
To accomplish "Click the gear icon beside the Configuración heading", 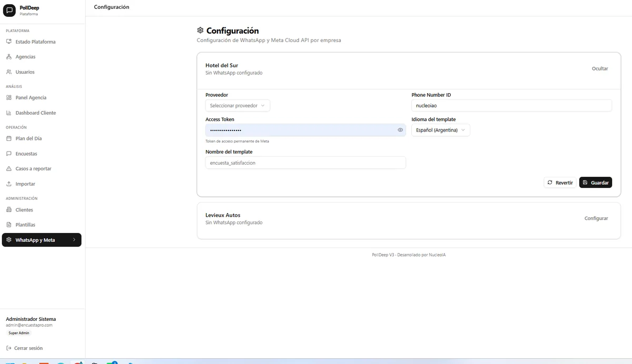I will tap(200, 31).
